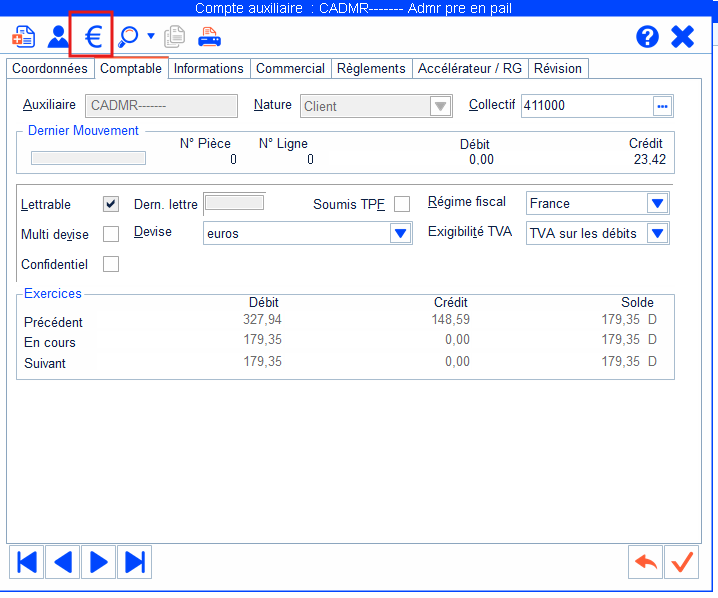Click the printer icon in toolbar
Viewport: 718px width, 598px height.
click(x=209, y=37)
